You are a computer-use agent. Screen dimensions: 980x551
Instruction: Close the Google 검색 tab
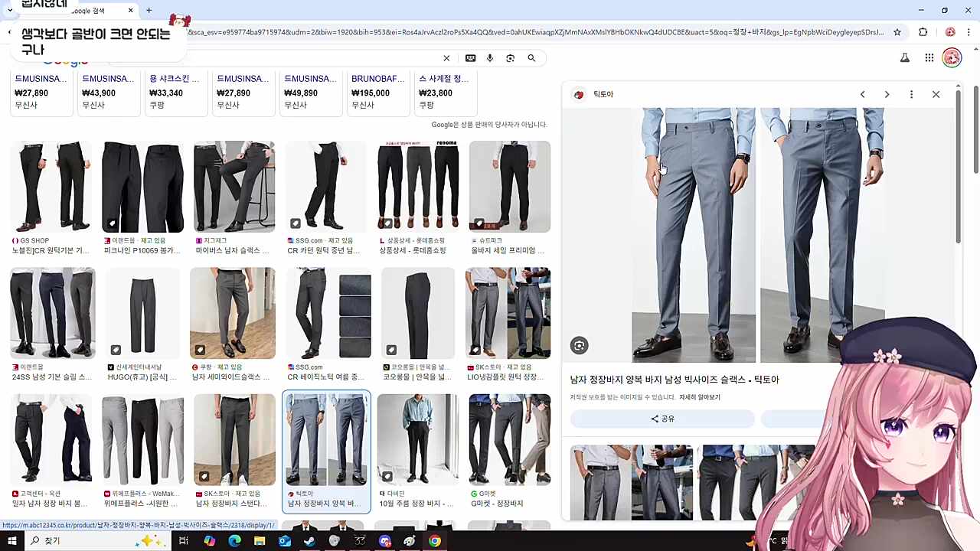pos(130,11)
